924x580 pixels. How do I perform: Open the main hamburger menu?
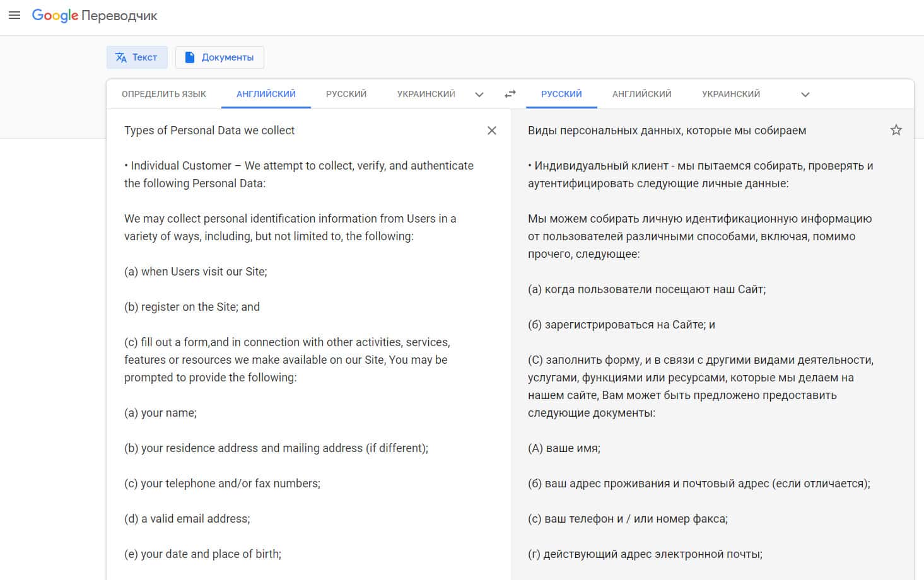(x=15, y=15)
